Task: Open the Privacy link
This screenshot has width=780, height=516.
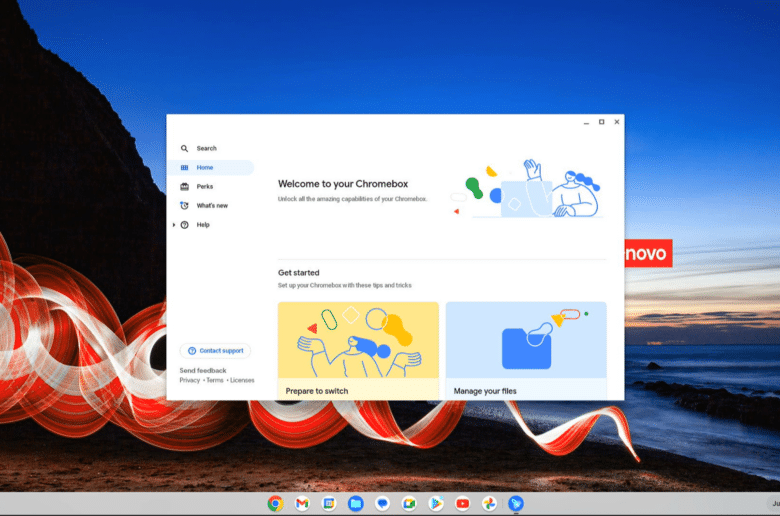Action: [x=190, y=380]
